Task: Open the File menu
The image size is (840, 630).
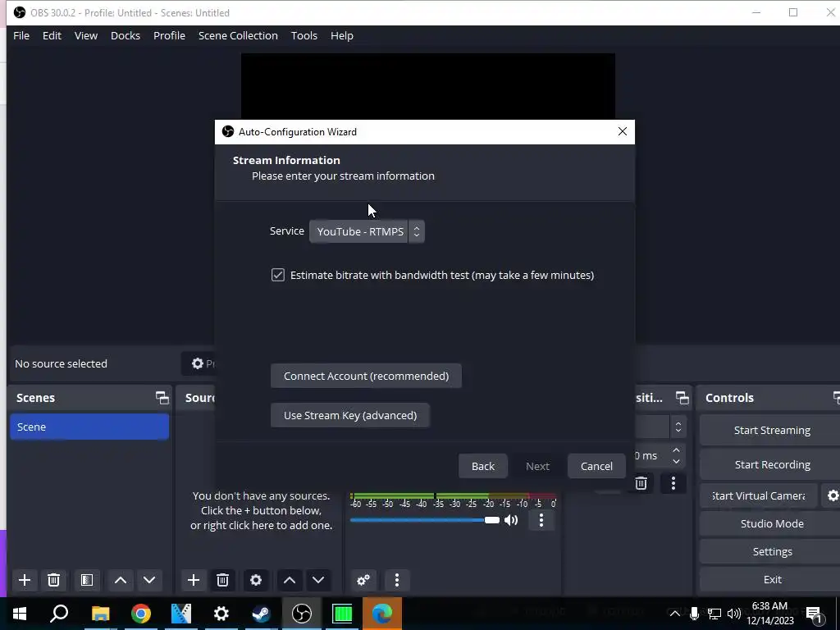Action: click(x=21, y=35)
